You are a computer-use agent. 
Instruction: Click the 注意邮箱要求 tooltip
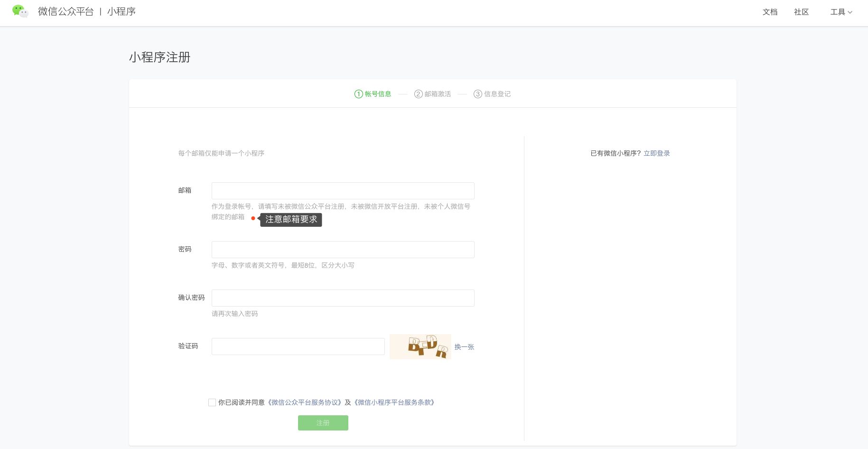pos(291,219)
